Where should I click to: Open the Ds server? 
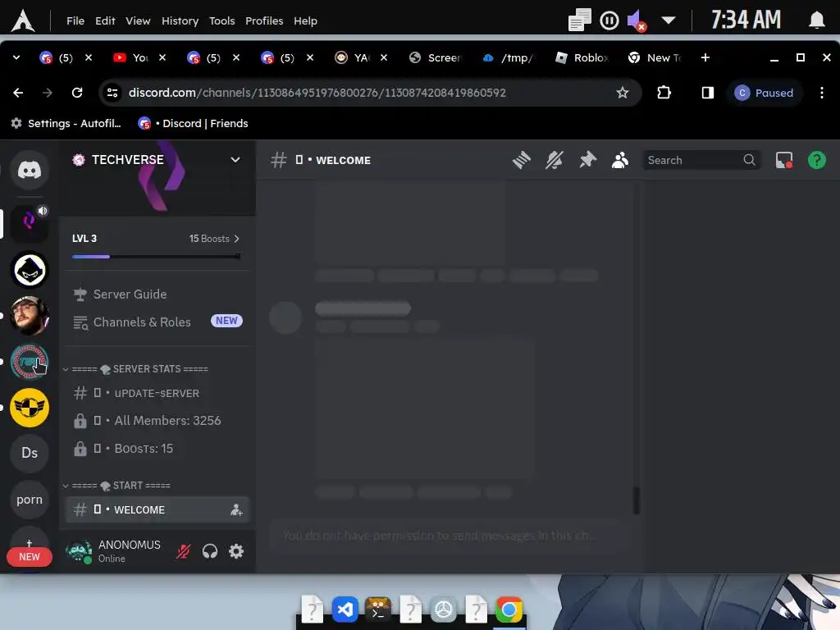click(x=30, y=453)
